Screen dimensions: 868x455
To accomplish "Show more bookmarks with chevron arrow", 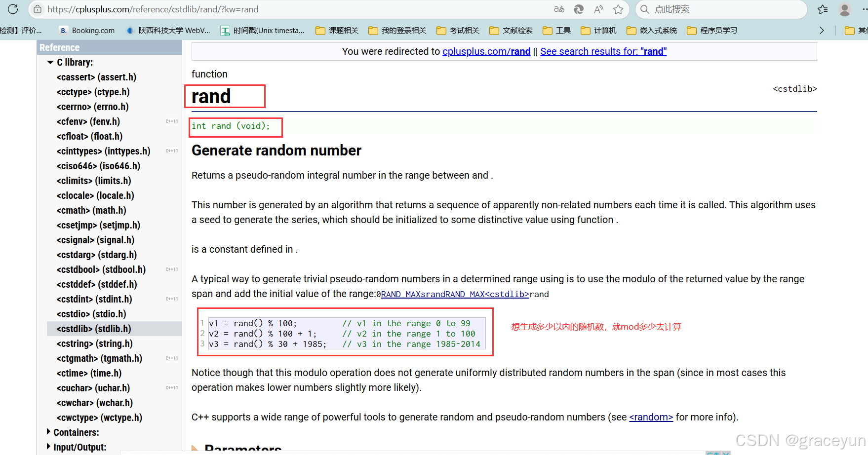I will click(822, 31).
